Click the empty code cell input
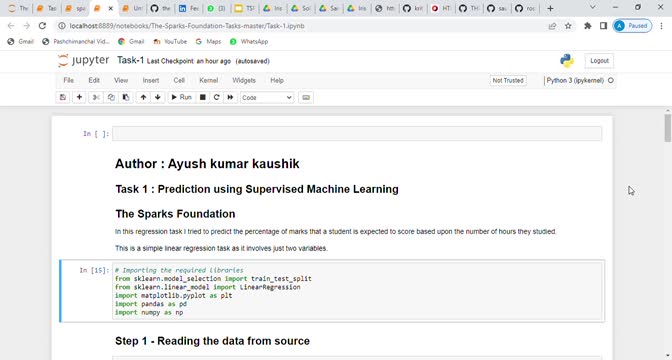 [x=357, y=134]
